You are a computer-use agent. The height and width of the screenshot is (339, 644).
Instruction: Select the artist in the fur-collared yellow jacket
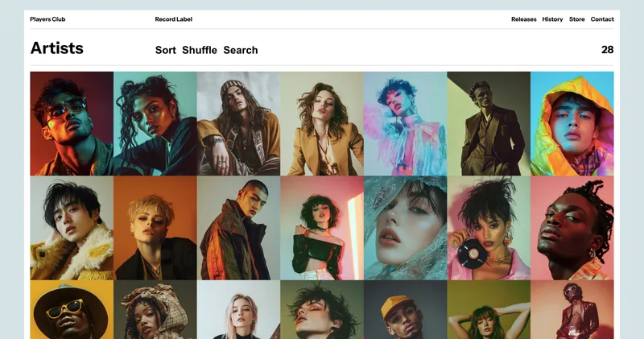[x=72, y=228]
